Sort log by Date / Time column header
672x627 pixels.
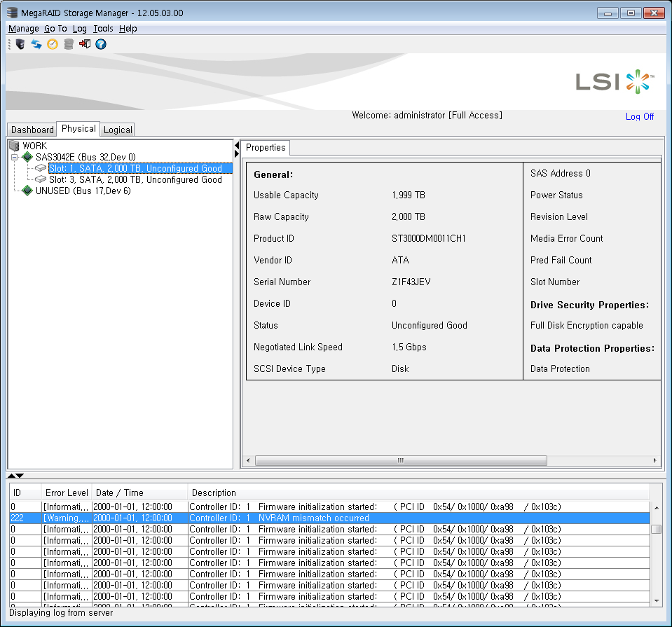click(x=139, y=492)
